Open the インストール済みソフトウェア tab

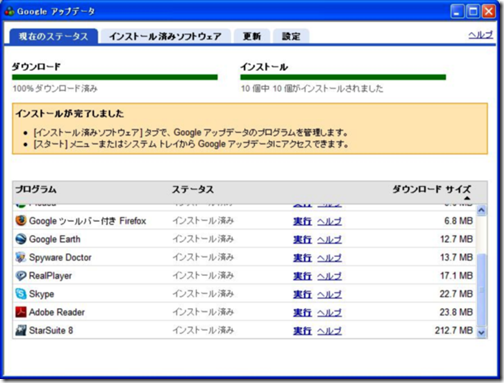click(165, 36)
